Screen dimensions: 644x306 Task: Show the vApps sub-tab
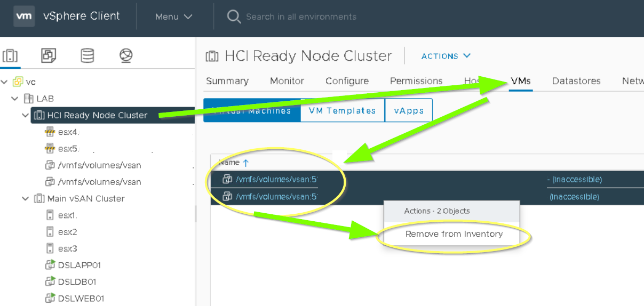click(409, 110)
